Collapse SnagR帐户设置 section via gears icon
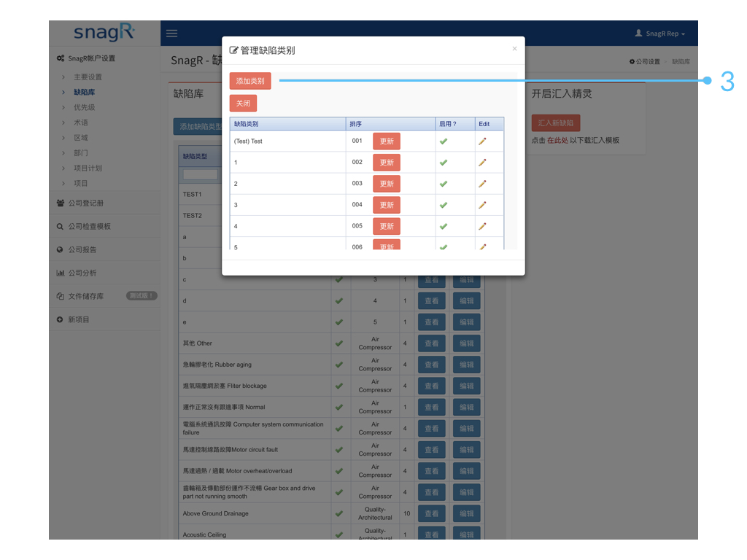This screenshot has height=560, width=747. (61, 58)
